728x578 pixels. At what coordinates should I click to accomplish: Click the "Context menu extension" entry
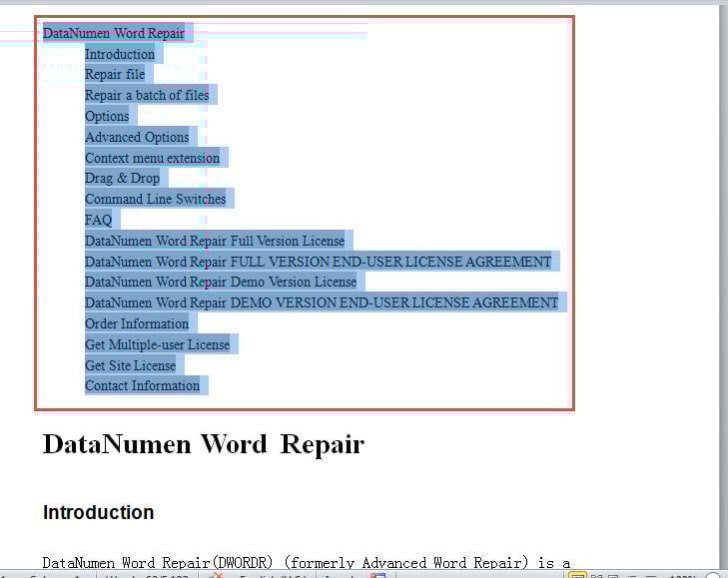pyautogui.click(x=152, y=158)
